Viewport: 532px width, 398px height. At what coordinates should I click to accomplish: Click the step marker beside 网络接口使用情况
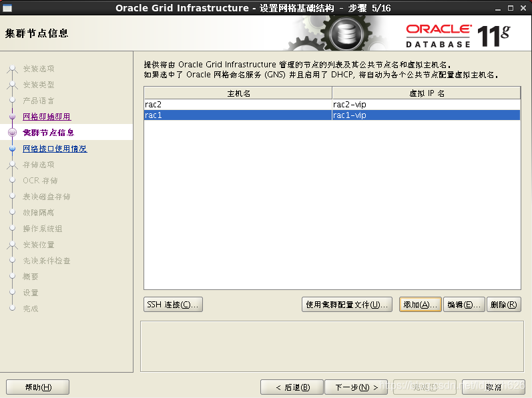point(12,149)
